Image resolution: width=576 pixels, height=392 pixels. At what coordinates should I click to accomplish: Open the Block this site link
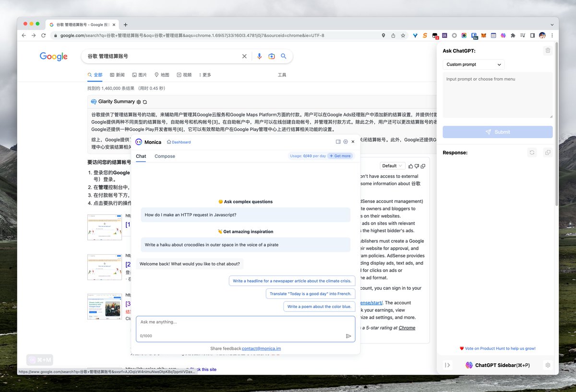tap(203, 369)
